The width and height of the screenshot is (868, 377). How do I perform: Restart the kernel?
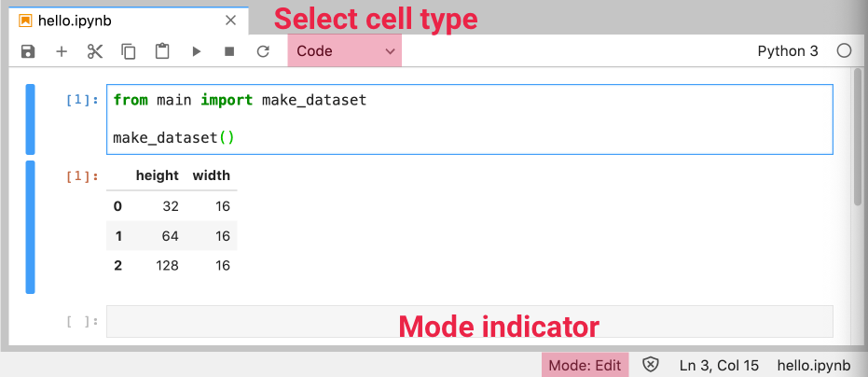click(263, 51)
